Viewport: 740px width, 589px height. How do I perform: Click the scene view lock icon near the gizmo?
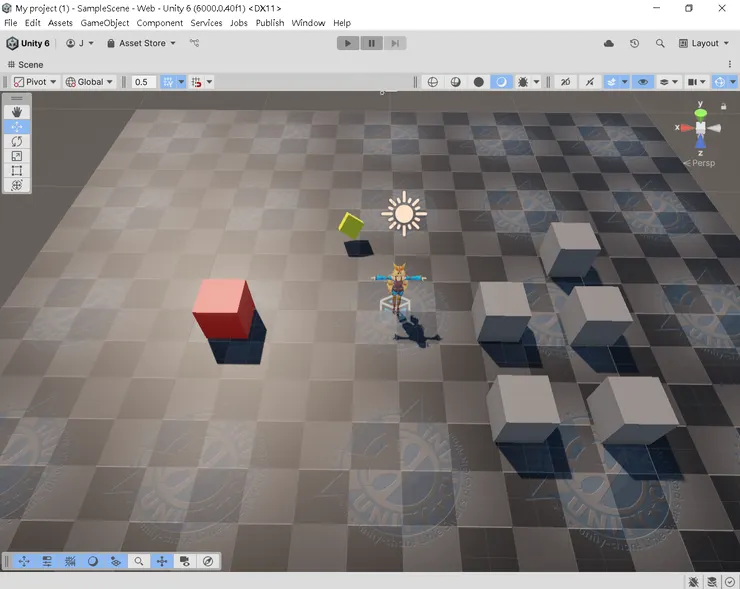point(723,107)
